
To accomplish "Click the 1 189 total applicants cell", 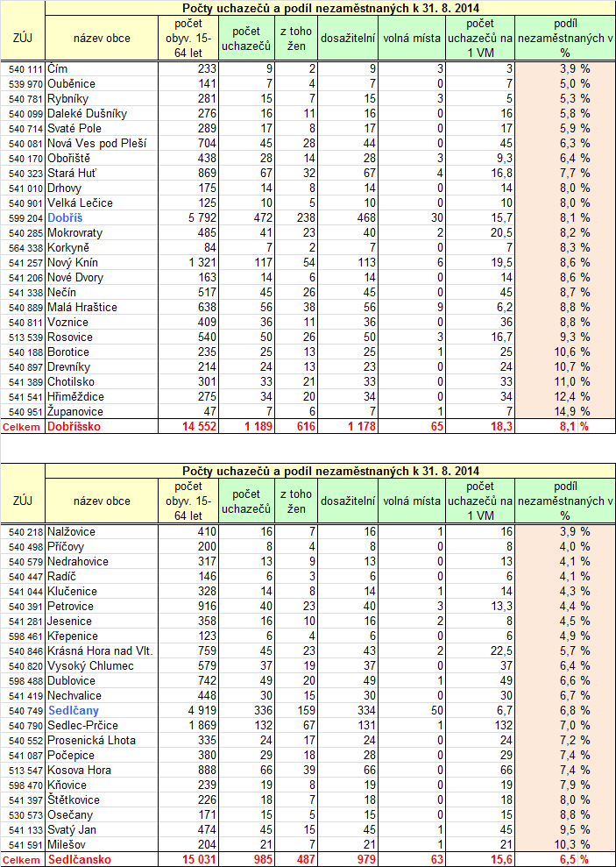I will [x=246, y=426].
